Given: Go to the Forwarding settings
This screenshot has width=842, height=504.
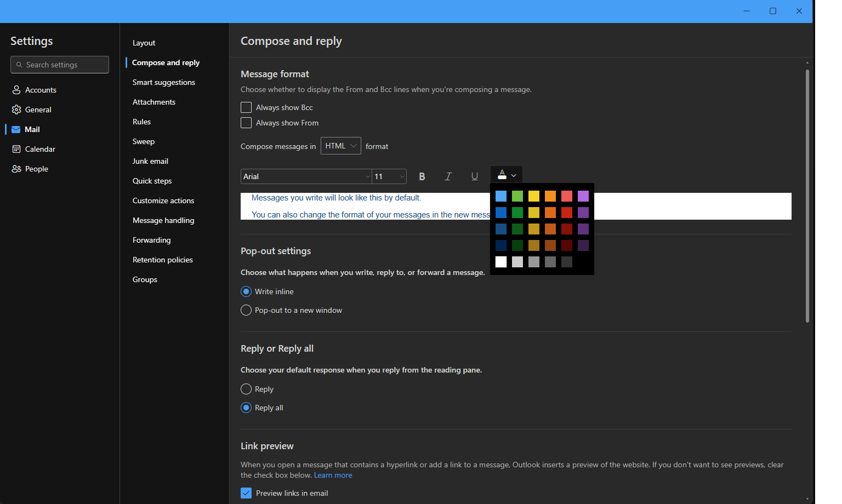Looking at the screenshot, I should [151, 239].
